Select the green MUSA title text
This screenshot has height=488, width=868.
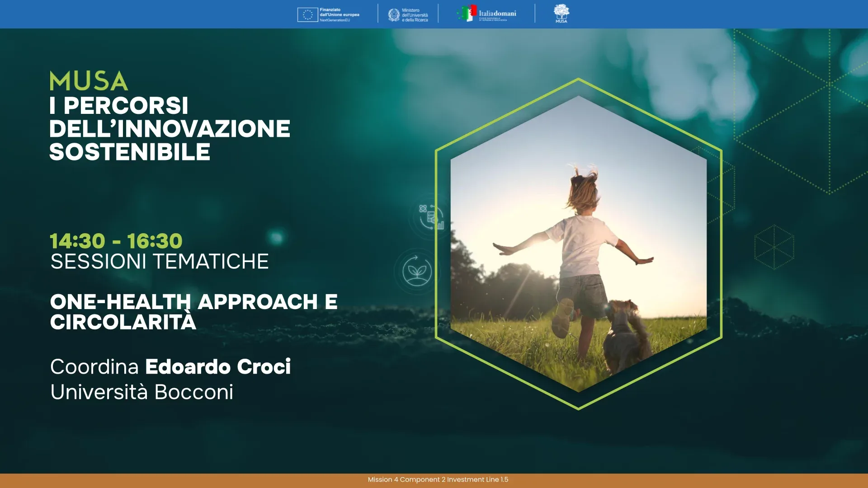(x=89, y=81)
